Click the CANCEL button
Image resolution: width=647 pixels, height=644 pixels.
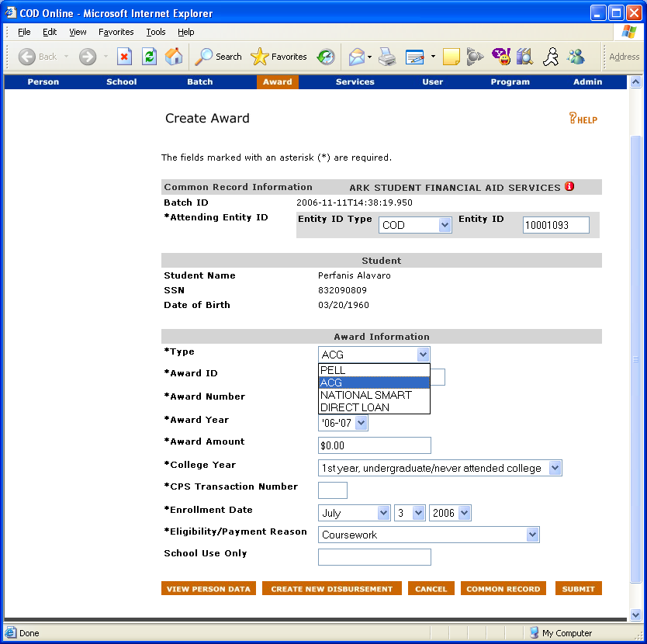pos(431,588)
